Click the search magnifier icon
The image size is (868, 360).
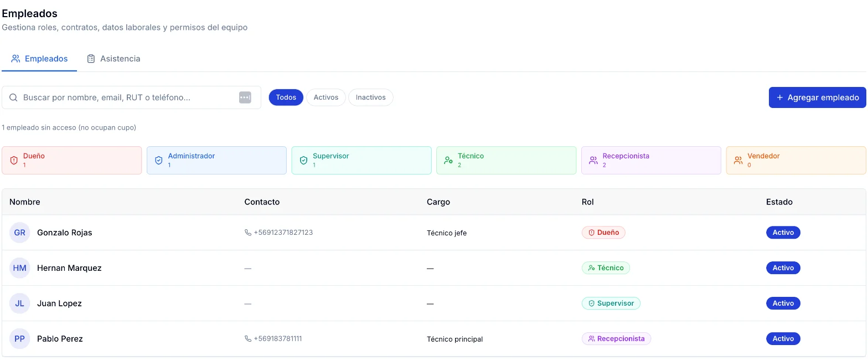coord(13,97)
